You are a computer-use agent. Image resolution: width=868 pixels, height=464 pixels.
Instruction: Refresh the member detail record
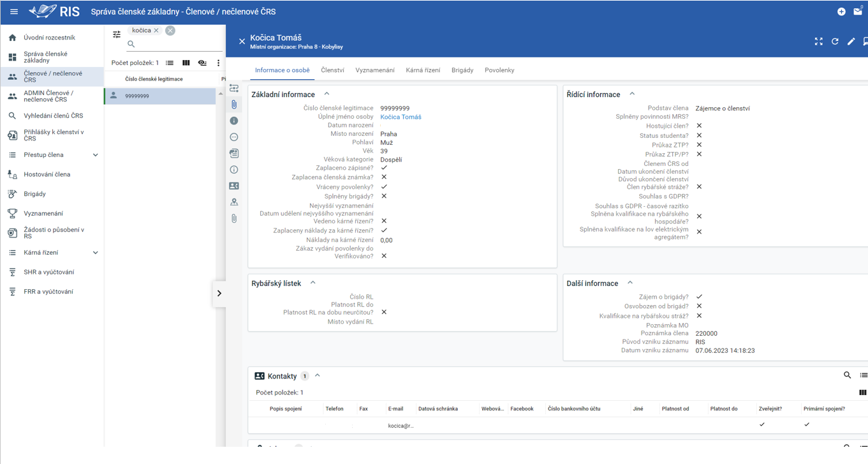pos(835,41)
